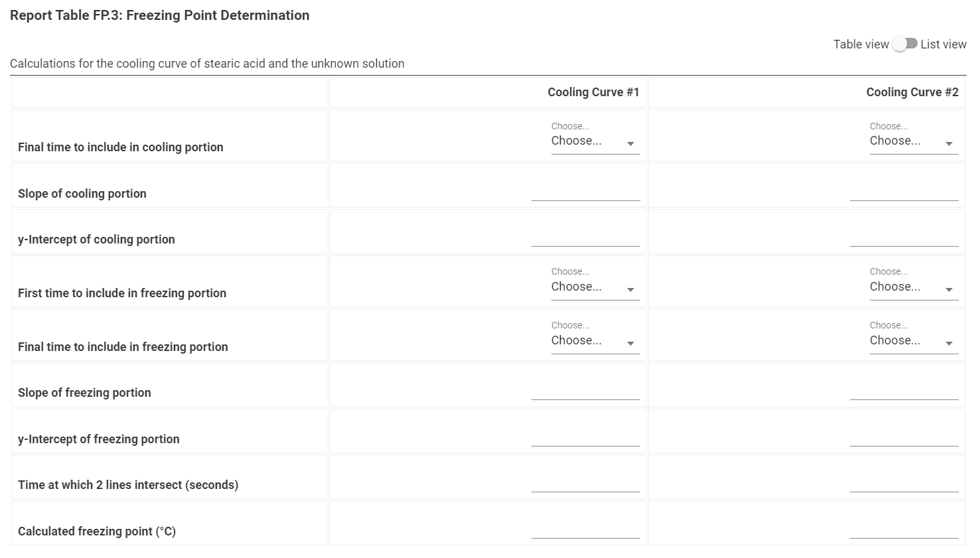Open Cooling Curve #2 final cooling time dropdown
This screenshot has height=558, width=980.
[x=913, y=141]
